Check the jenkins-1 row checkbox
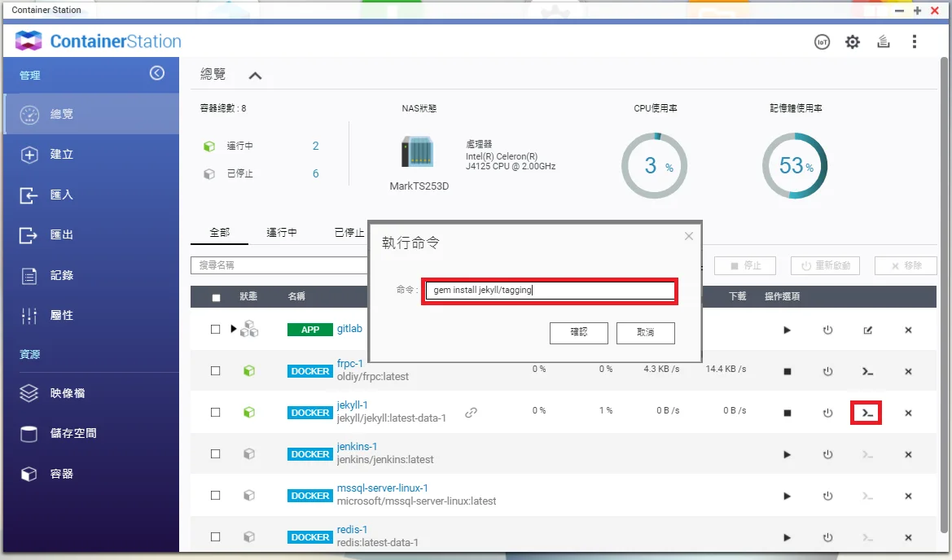 point(216,454)
